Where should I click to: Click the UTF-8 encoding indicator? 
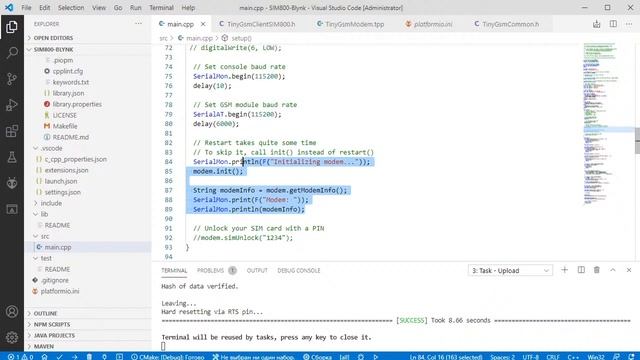531,357
